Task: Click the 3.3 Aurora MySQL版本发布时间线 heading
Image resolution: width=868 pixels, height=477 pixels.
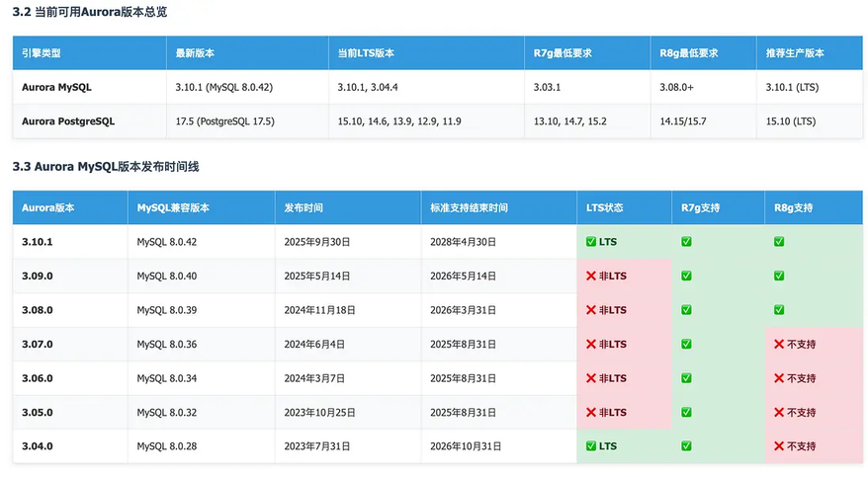Action: (106, 166)
